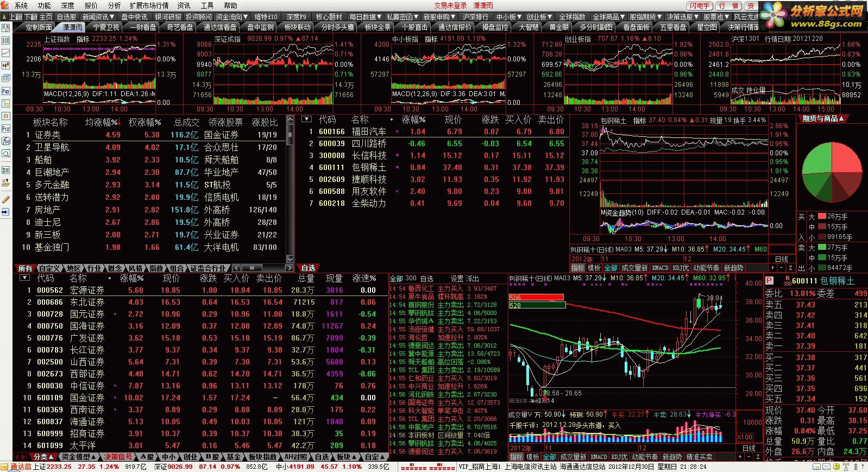Switch to the 板块联动 layout tab
This screenshot has width=868, height=472.
(x=297, y=27)
